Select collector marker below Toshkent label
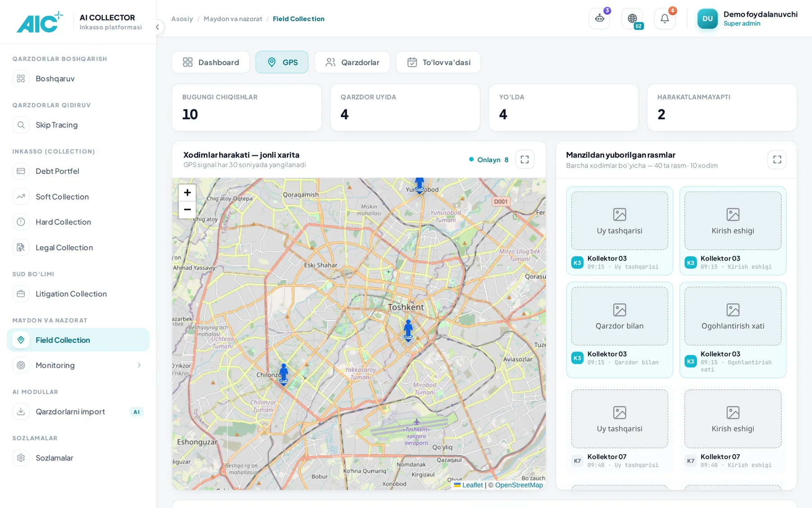Viewport: 812px width, 508px height. click(x=408, y=331)
